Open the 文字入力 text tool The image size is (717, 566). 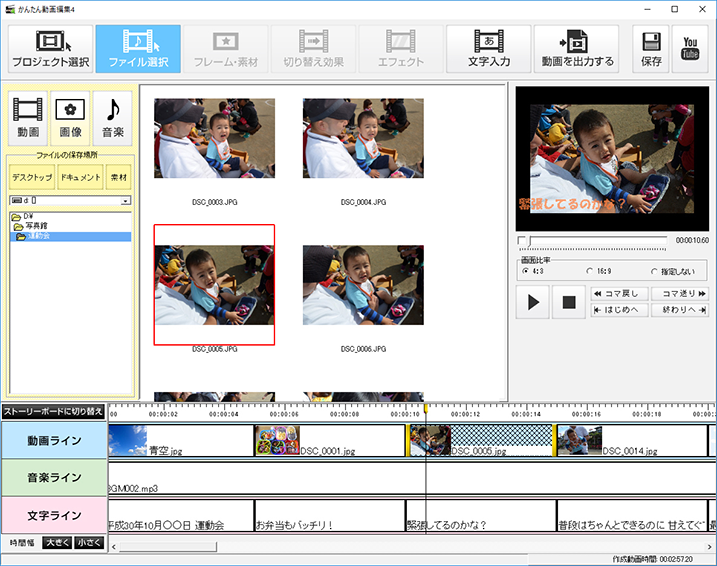click(488, 48)
